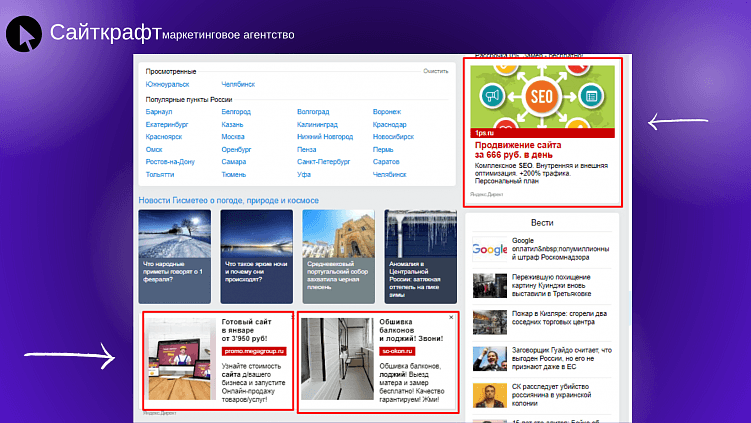Open the народные приметы news card
The image size is (751, 423).
coord(174,256)
